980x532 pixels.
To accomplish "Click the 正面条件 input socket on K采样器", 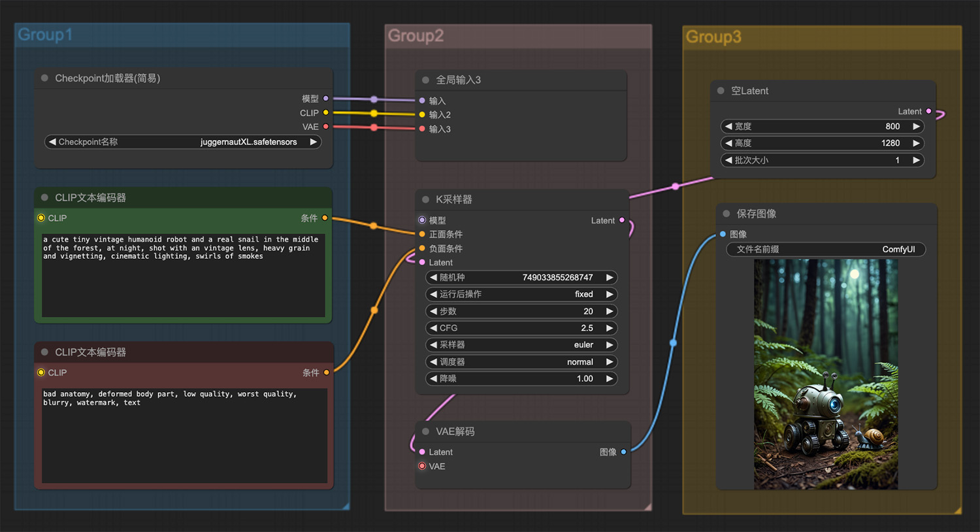I will click(422, 234).
